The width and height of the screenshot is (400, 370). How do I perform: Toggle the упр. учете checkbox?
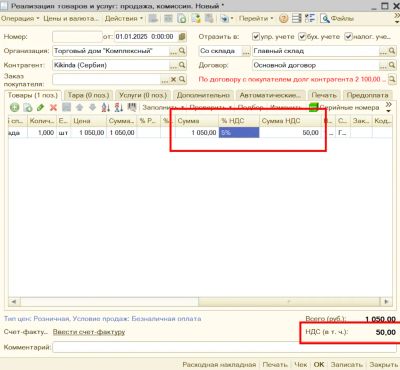click(x=256, y=36)
